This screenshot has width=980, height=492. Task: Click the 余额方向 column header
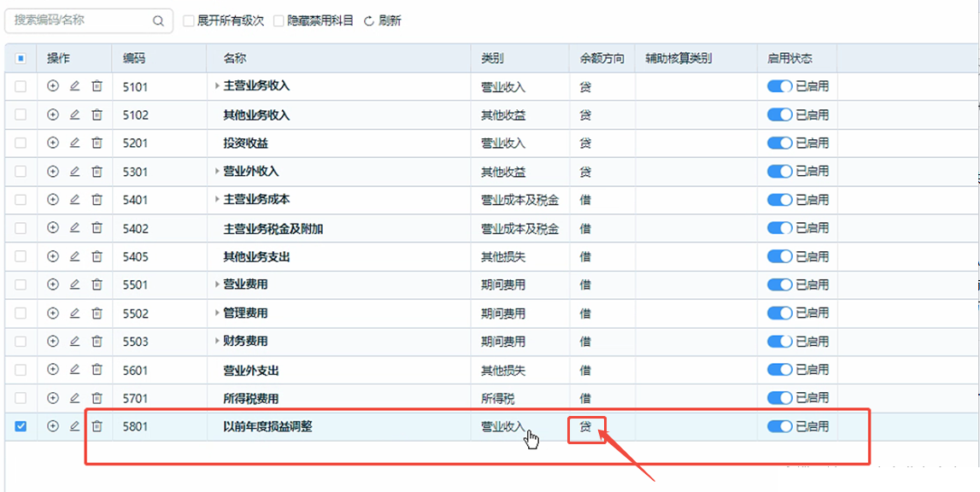[601, 58]
